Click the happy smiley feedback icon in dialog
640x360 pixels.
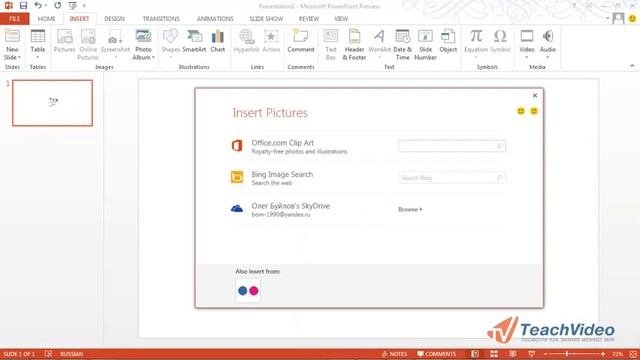521,111
